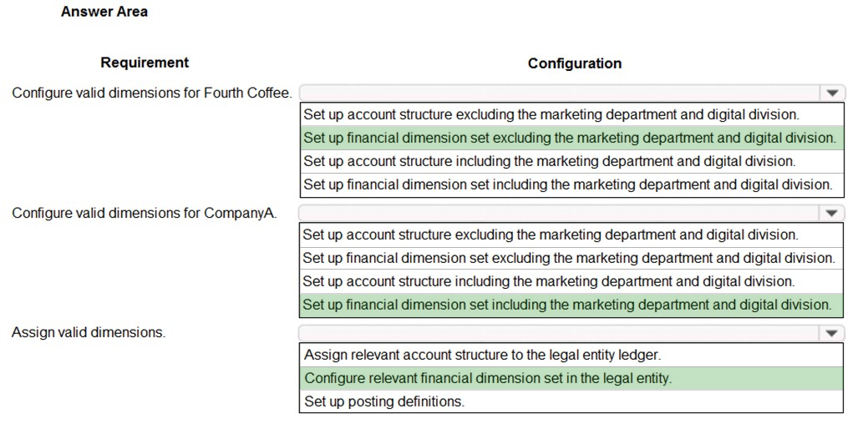Choose CompanyA account structure excluding marketing option
Image resolution: width=868 pixels, height=434 pixels.
pyautogui.click(x=571, y=235)
